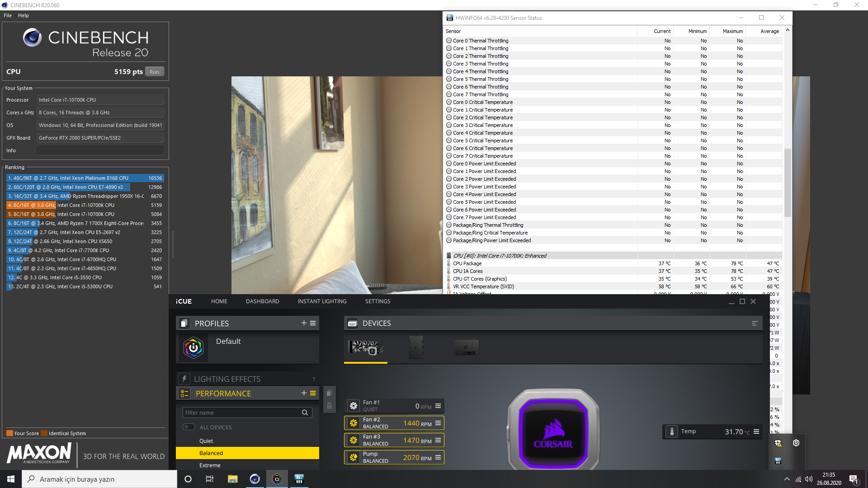This screenshot has height=488, width=868.
Task: Open Task View on the taskbar
Action: tap(210, 479)
